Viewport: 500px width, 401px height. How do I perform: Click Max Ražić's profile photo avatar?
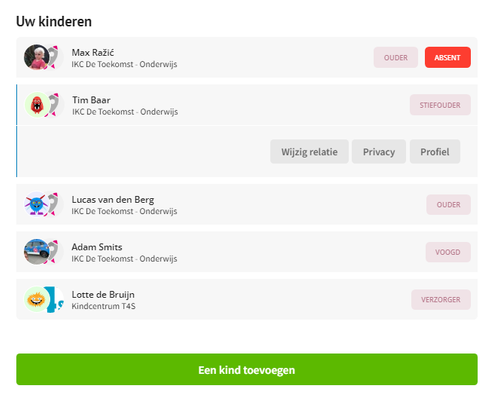coord(36,57)
